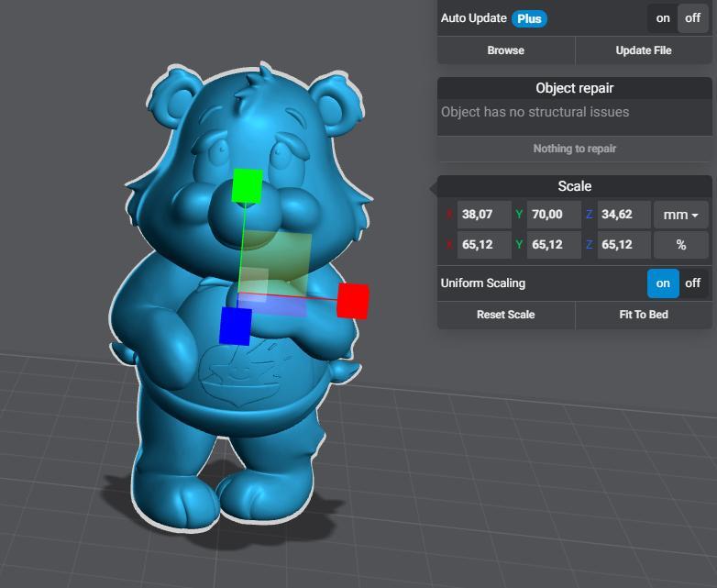
Task: Open the mm units dropdown
Action: [681, 215]
